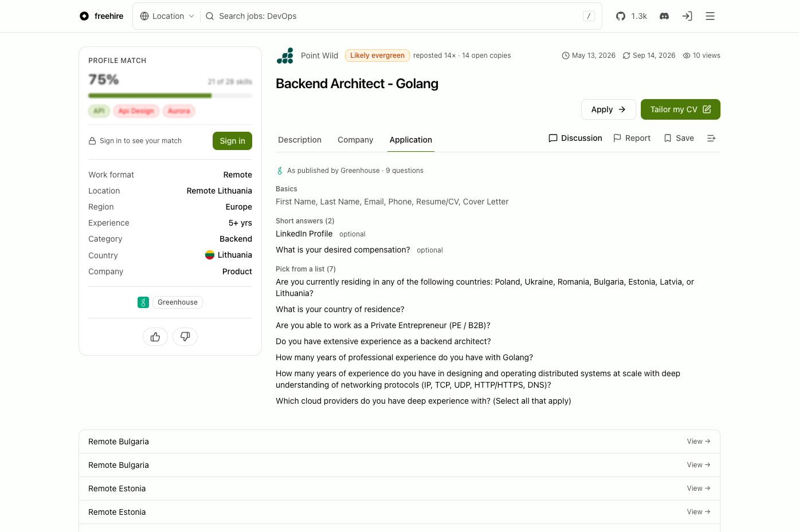Screen dimensions: 799x532
Task: Click the Point Wild company logo
Action: [x=285, y=56]
